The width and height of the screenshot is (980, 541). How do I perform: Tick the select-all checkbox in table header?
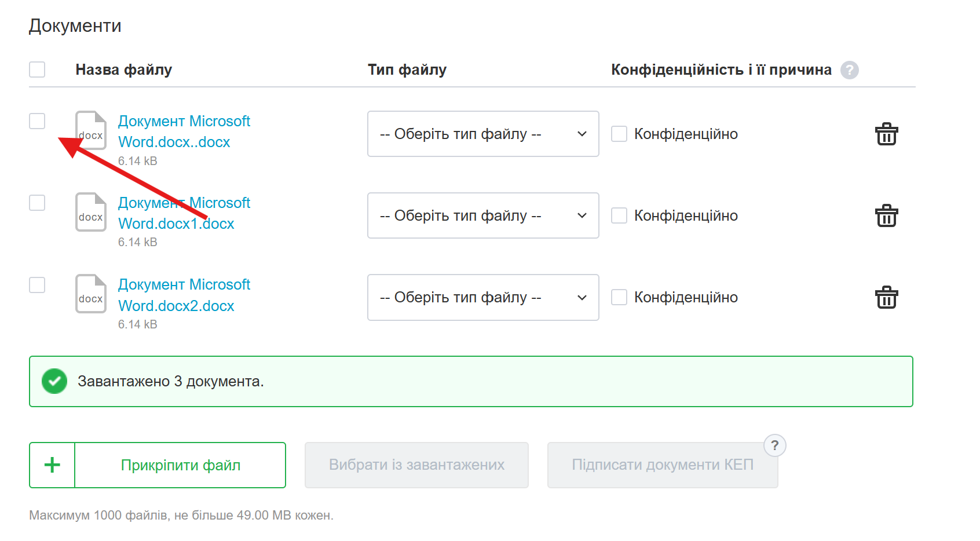(x=37, y=70)
